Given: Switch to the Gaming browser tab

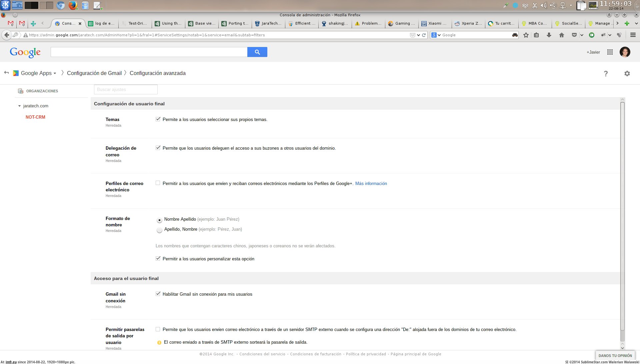Looking at the screenshot, I should [402, 23].
